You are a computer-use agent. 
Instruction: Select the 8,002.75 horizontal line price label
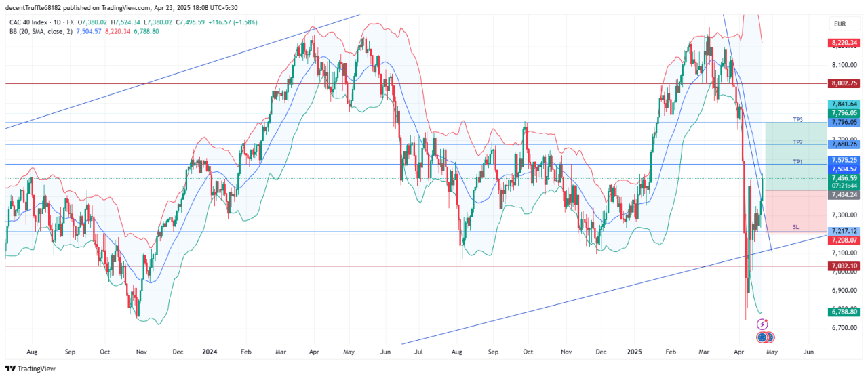pos(844,83)
